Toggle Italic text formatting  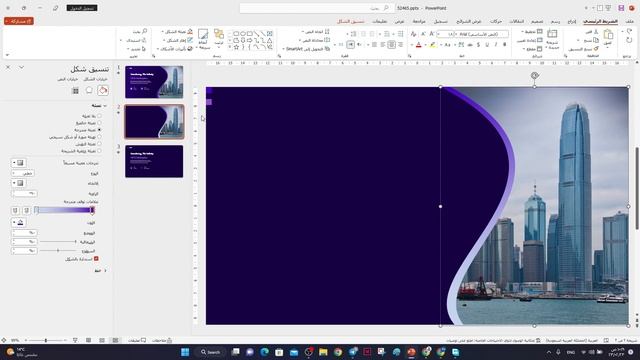(496, 45)
